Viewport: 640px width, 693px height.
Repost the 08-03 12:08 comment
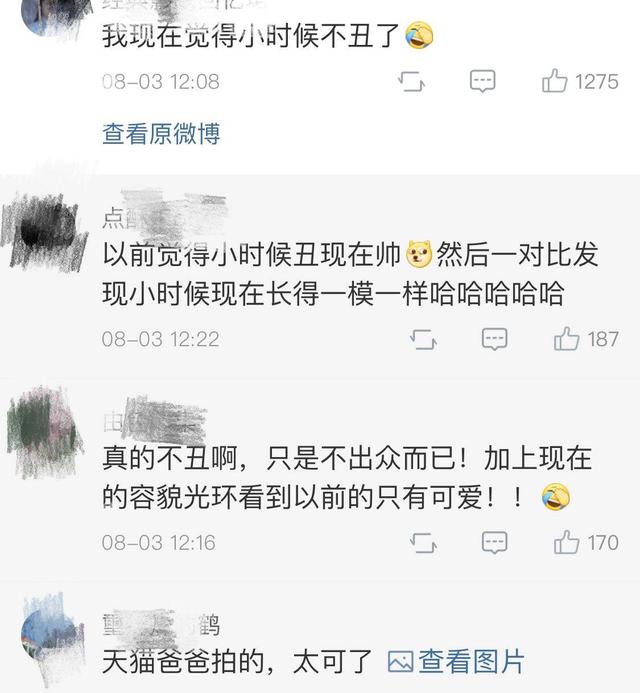tap(411, 82)
